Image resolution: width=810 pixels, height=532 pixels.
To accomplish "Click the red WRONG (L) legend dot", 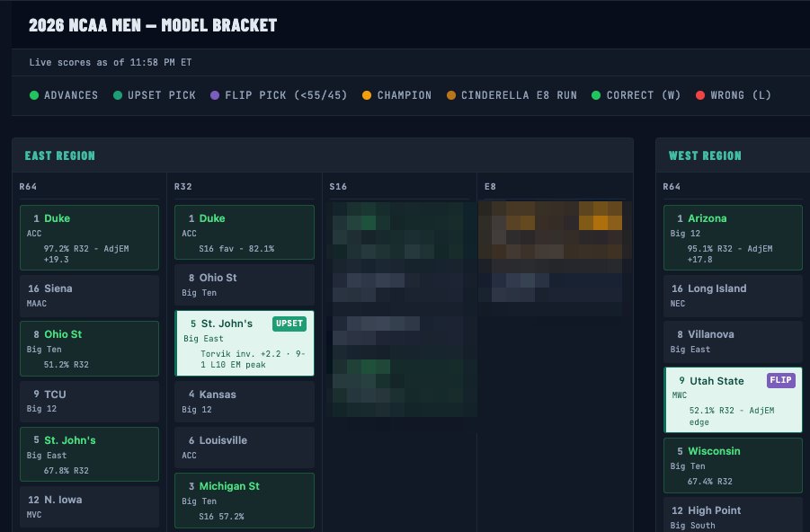I will coord(700,95).
